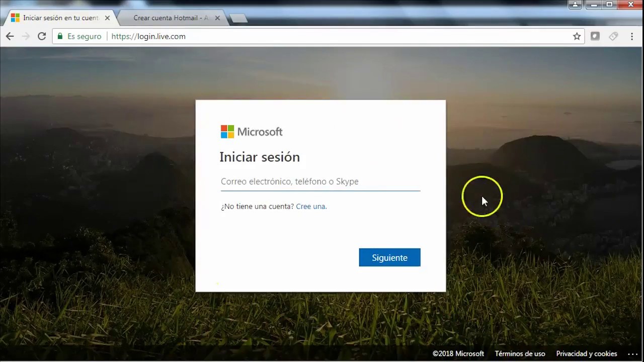This screenshot has width=644, height=362.
Task: Click the tag-shaped extension icon in the toolbar
Action: click(x=613, y=36)
